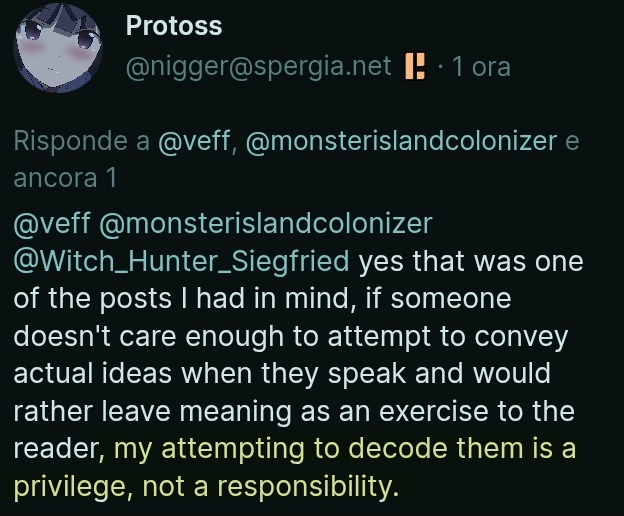624x516 pixels.
Task: Visit the @Witch_Hunter_Siegfried mention profile
Action: [182, 262]
